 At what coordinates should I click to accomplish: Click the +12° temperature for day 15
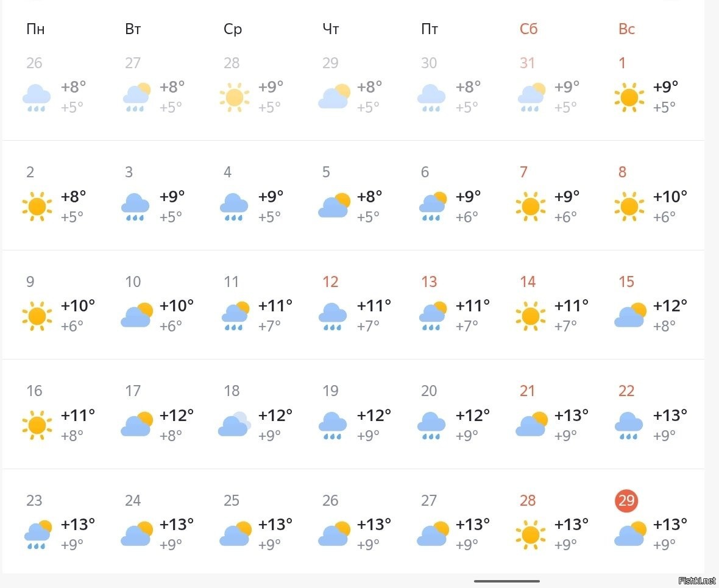pyautogui.click(x=670, y=305)
